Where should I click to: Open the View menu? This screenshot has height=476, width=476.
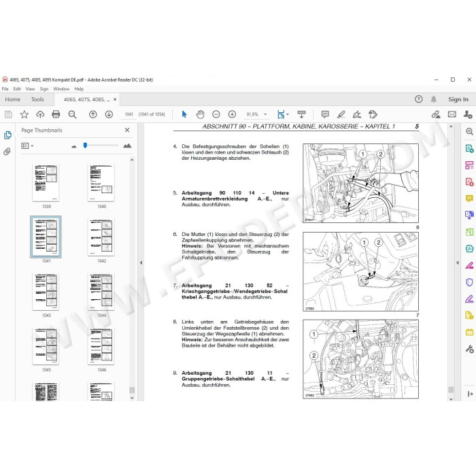point(30,89)
